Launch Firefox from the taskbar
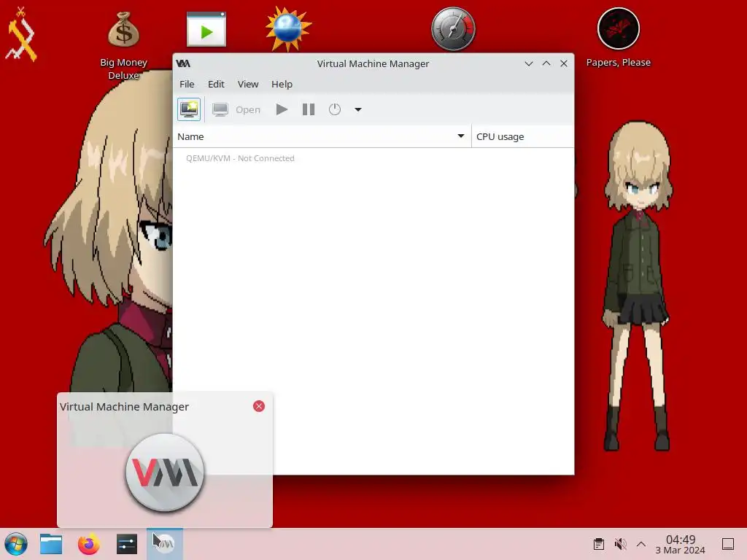 click(89, 544)
